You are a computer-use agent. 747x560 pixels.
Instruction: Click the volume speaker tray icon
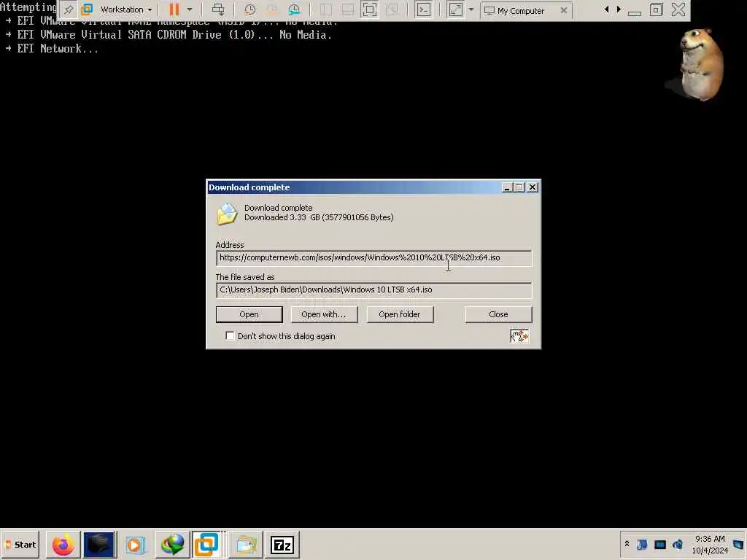pyautogui.click(x=678, y=544)
